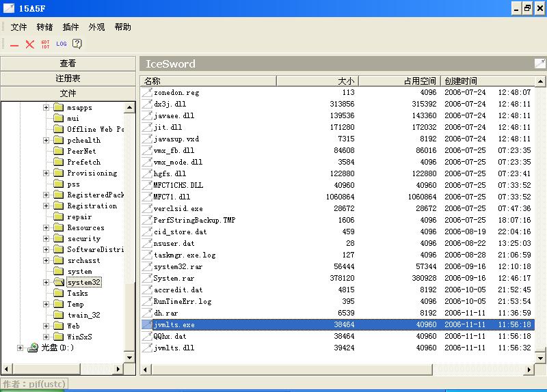The width and height of the screenshot is (547, 392).
Task: Expand the msapps folder node
Action: pos(46,108)
